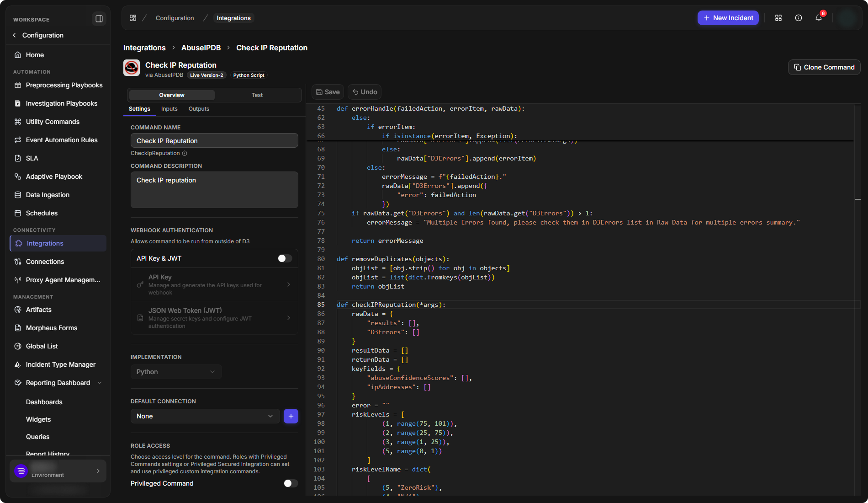Go to AbuseIPDB breadcrumb link

[201, 48]
